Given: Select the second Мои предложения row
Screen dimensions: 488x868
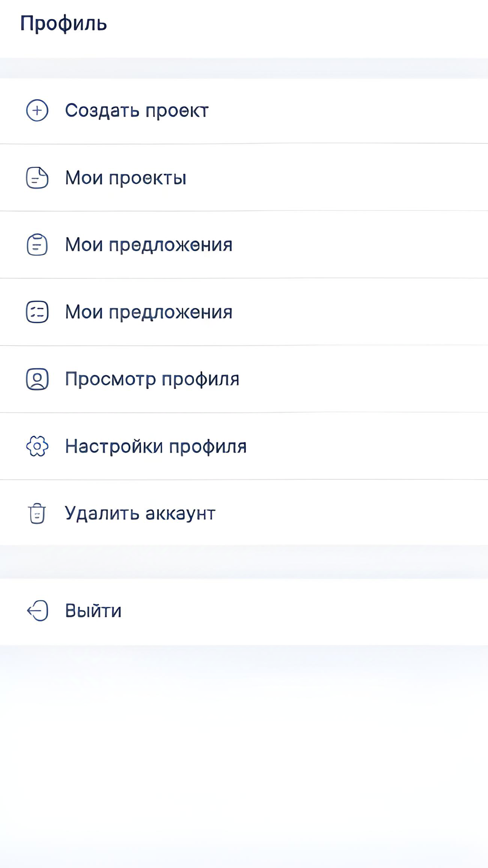Looking at the screenshot, I should (x=149, y=311).
